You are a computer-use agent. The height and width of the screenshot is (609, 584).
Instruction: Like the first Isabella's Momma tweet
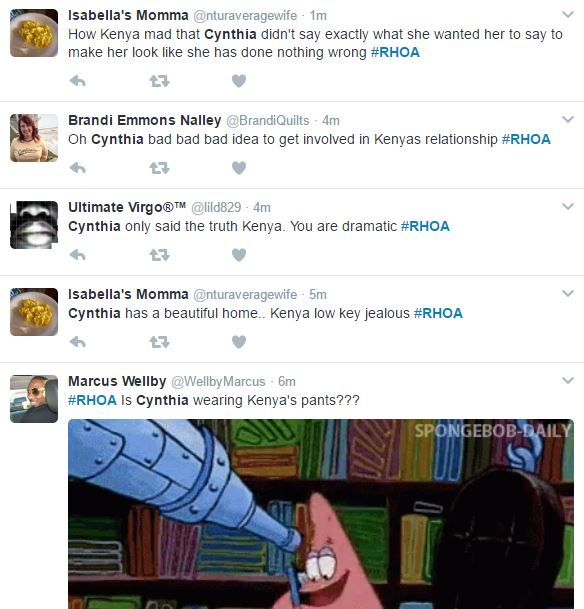[x=239, y=81]
